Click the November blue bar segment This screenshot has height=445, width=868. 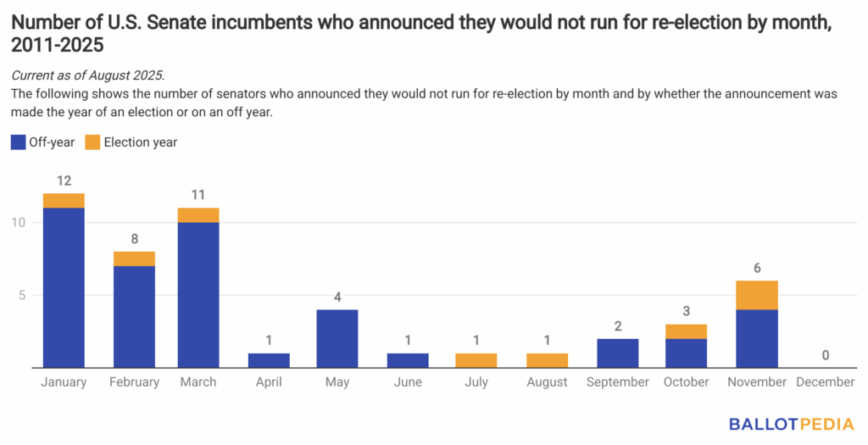pyautogui.click(x=757, y=339)
